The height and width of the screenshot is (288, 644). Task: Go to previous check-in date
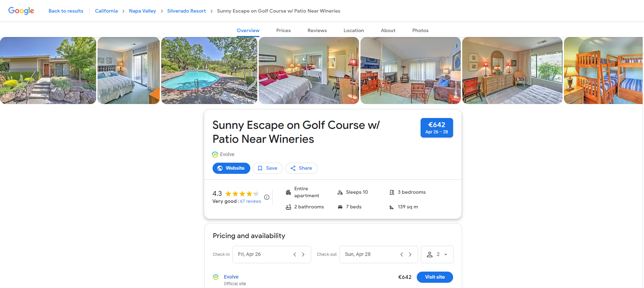tap(295, 254)
